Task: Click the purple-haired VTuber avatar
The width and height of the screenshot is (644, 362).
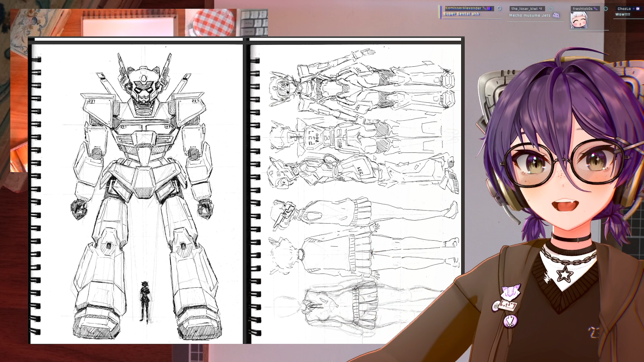Action: 557,208
